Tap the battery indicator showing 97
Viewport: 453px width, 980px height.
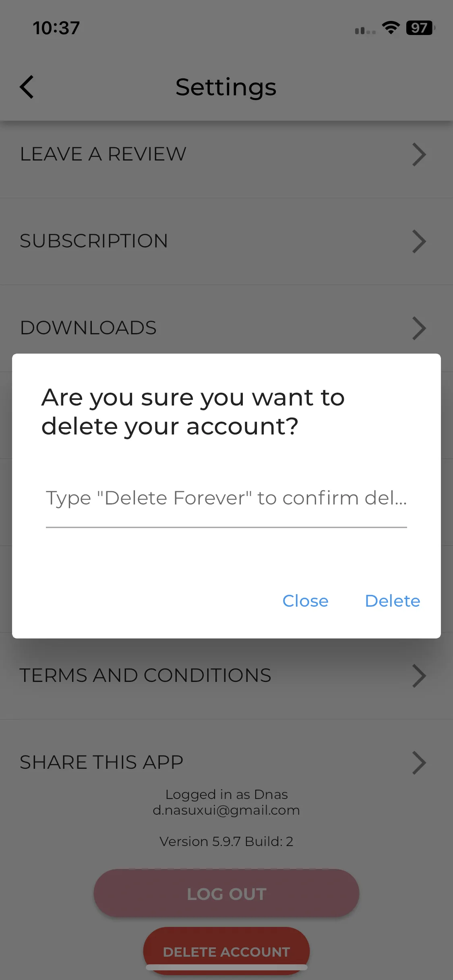coord(420,28)
